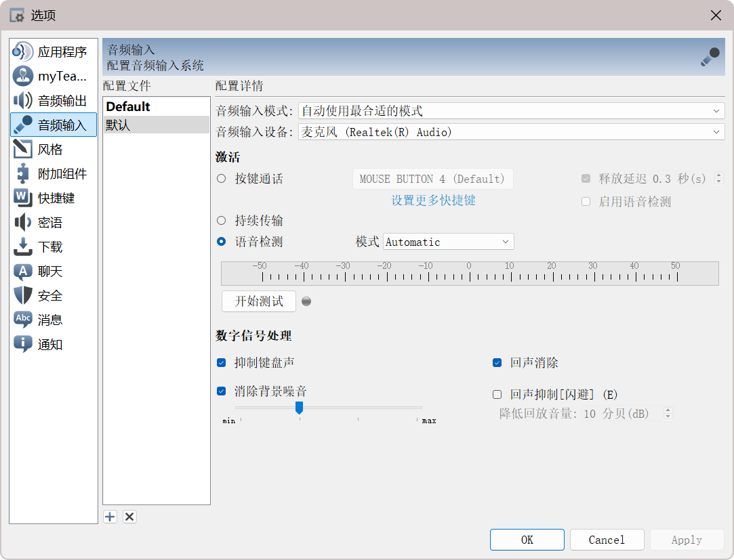Click the background noise removal slider handle
This screenshot has width=734, height=560.
coord(299,407)
